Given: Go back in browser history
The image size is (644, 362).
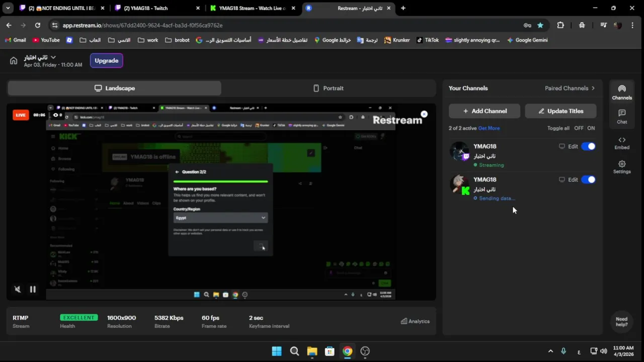Looking at the screenshot, I should coord(9,25).
